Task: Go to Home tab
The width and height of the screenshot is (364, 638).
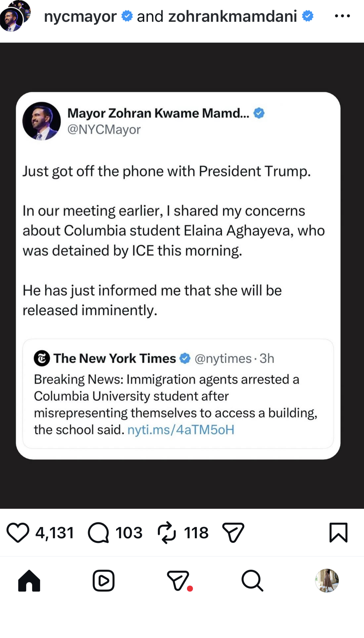Action: [29, 581]
